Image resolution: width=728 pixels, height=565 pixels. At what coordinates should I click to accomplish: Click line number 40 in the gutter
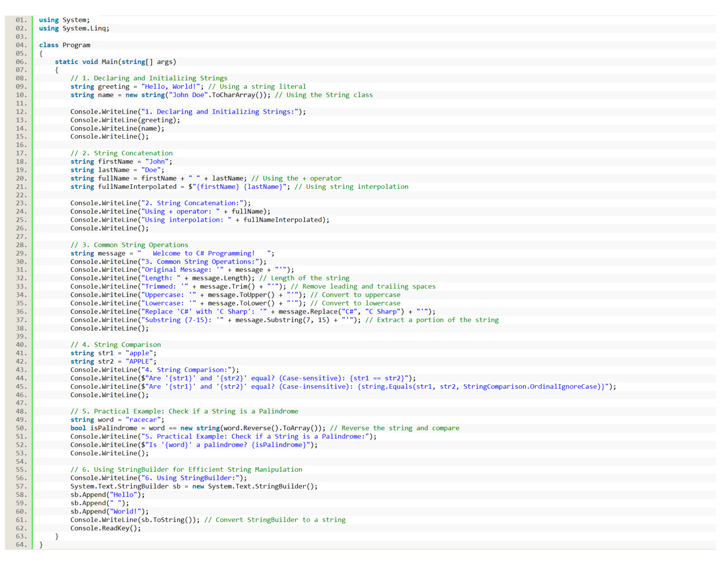point(21,345)
